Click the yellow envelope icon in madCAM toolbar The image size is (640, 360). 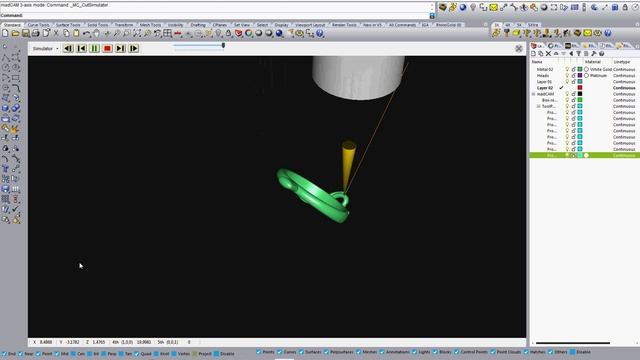pos(587,33)
